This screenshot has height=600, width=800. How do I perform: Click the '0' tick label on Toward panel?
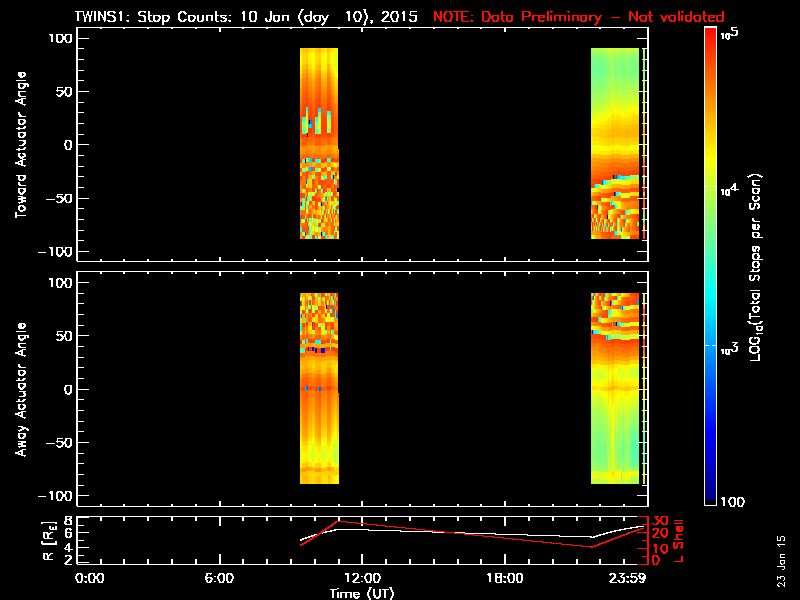click(69, 145)
